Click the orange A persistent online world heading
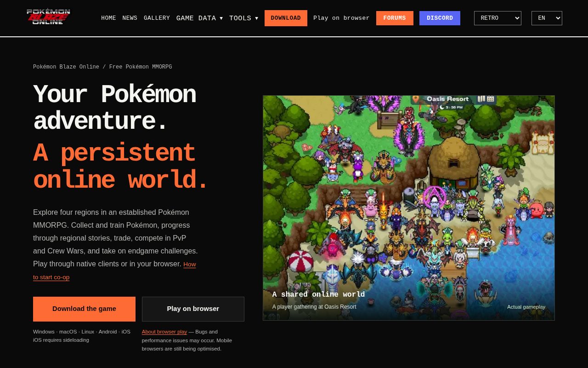Image resolution: width=588 pixels, height=368 pixels. (x=121, y=166)
